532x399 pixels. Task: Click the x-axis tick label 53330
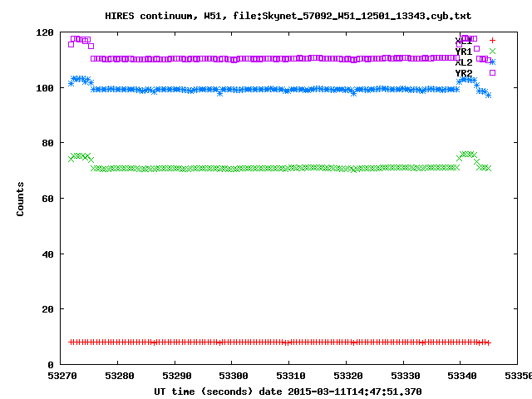point(406,376)
